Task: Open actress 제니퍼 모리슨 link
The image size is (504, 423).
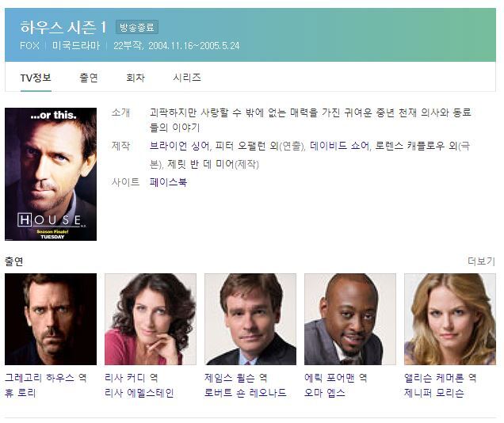Action: [434, 393]
